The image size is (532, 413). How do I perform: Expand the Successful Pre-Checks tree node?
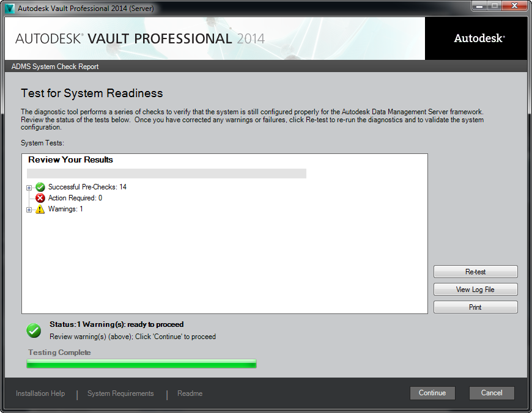(x=29, y=188)
